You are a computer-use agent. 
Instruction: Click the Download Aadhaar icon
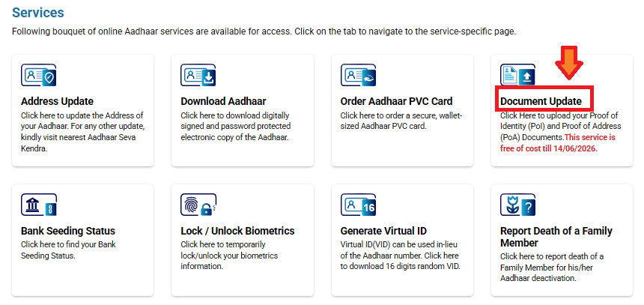[x=198, y=76]
